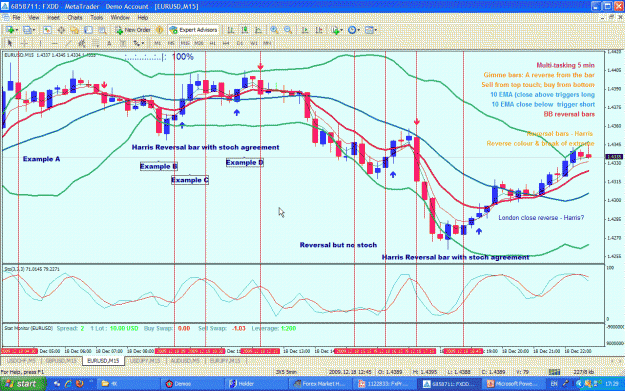
Task: Set timeframe to W1
Action: coord(254,43)
